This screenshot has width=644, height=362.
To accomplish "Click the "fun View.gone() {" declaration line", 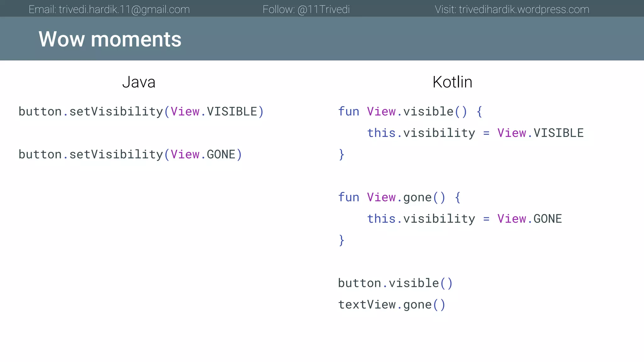I will (x=399, y=197).
